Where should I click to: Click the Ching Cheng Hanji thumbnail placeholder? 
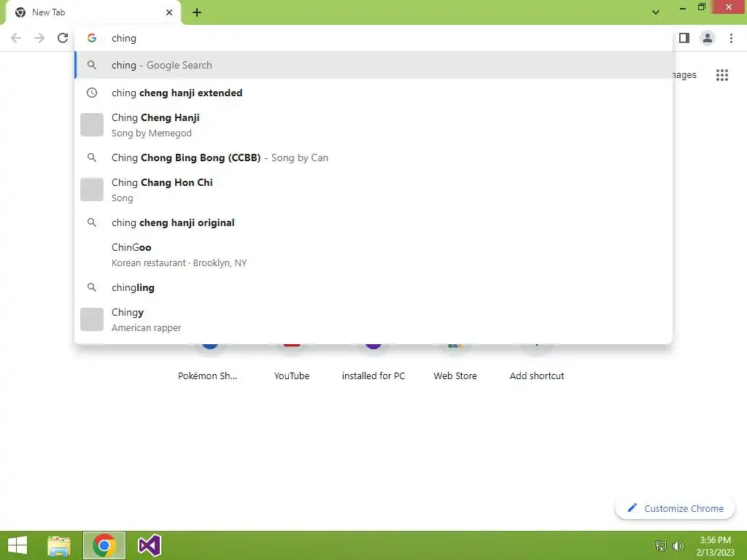tap(92, 125)
